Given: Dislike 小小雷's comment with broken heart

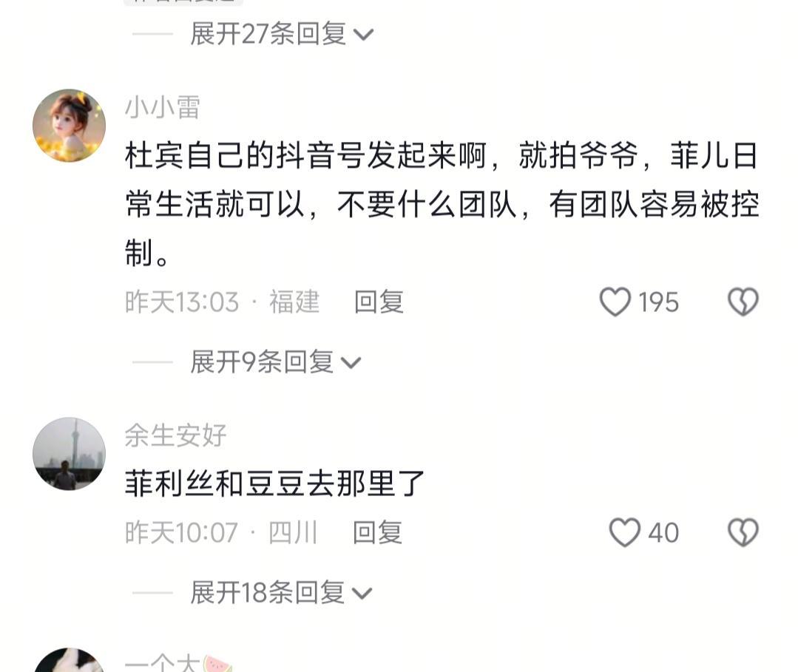Looking at the screenshot, I should [x=743, y=302].
